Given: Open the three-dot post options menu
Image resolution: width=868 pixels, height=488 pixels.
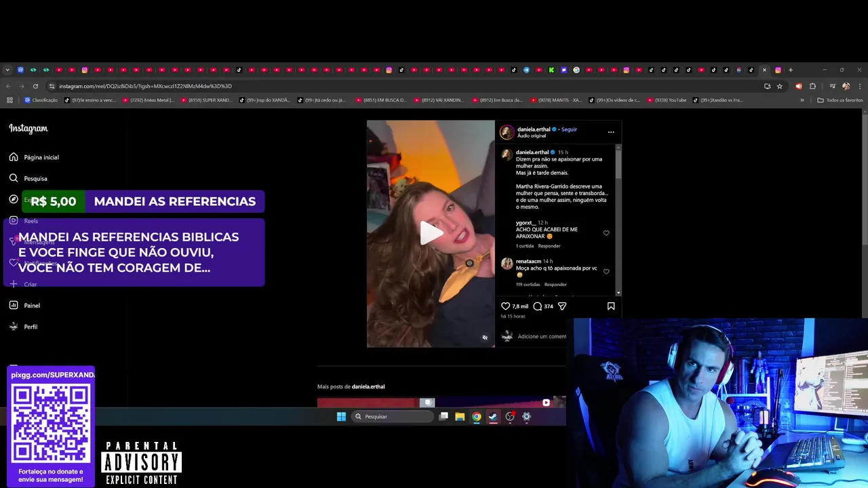Looking at the screenshot, I should (x=611, y=132).
